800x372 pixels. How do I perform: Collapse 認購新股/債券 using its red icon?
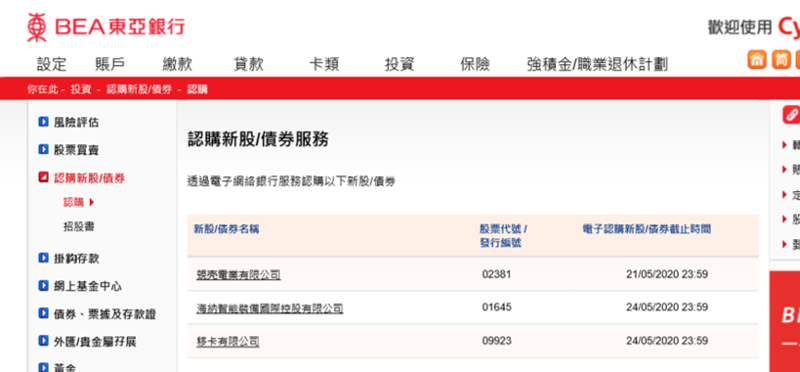click(x=43, y=178)
